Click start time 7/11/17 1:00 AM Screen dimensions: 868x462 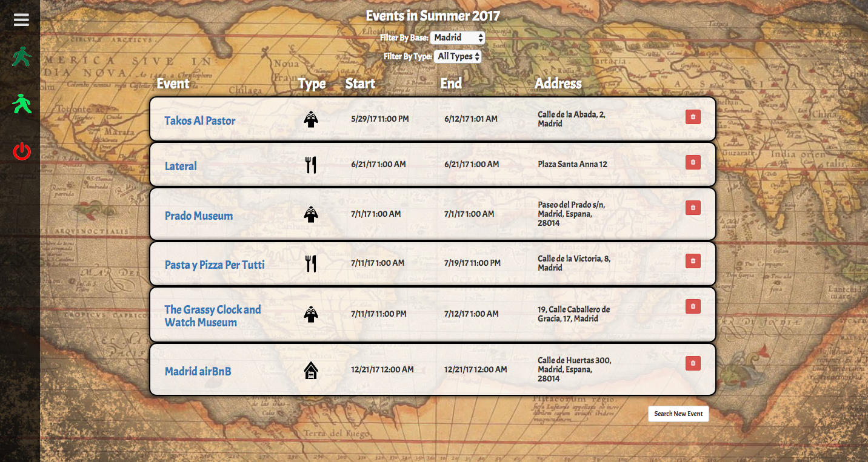tap(378, 263)
